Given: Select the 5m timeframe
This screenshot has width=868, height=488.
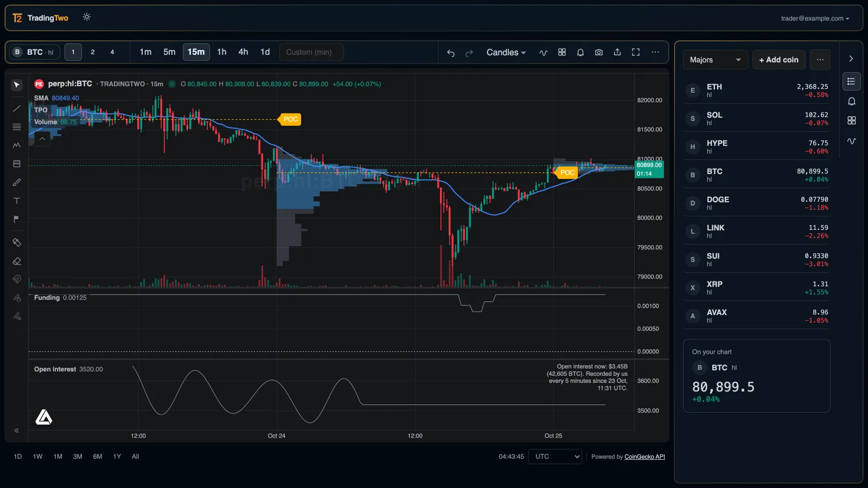Looking at the screenshot, I should point(169,52).
